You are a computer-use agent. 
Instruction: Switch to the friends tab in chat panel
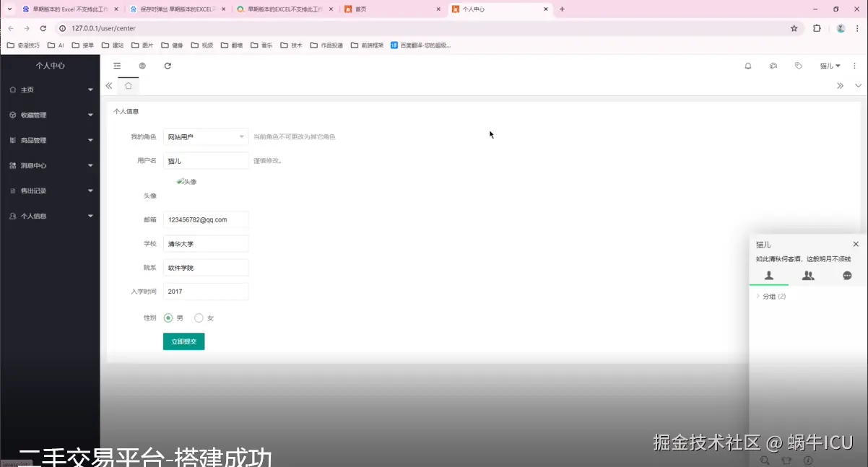click(769, 276)
